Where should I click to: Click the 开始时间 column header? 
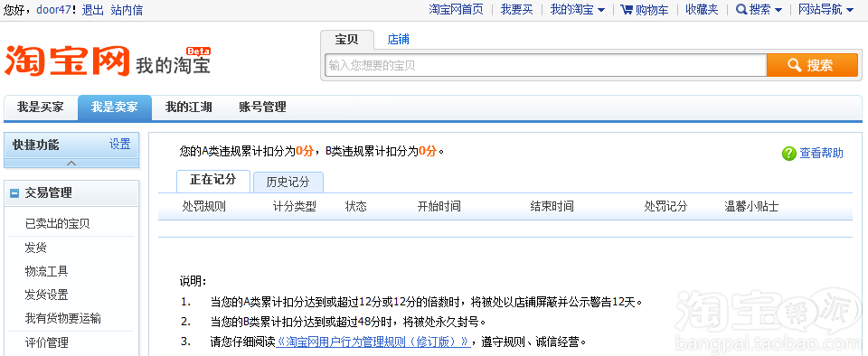(x=439, y=207)
